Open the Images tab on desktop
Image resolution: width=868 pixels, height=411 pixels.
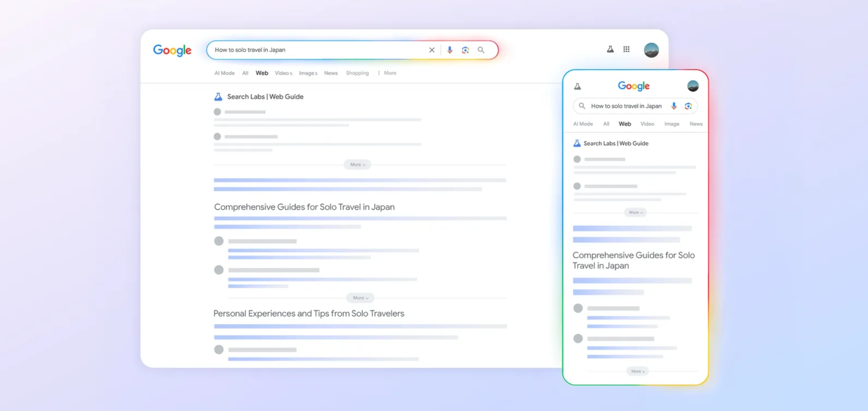pyautogui.click(x=308, y=73)
